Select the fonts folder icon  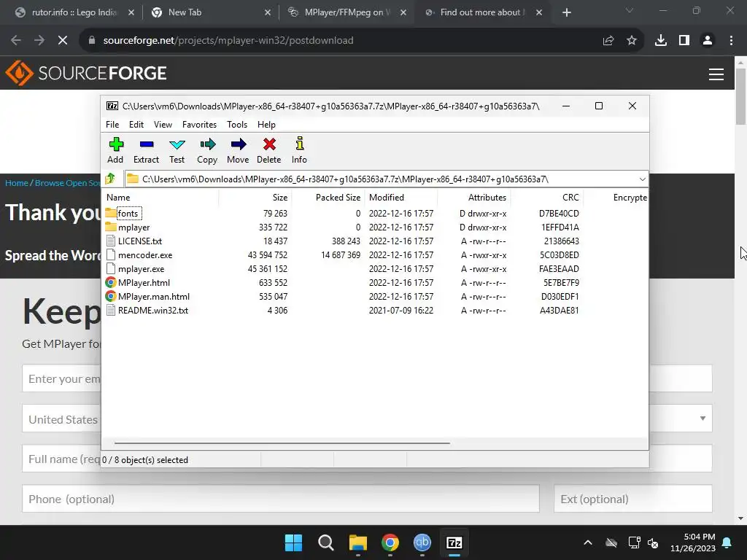pyautogui.click(x=111, y=213)
